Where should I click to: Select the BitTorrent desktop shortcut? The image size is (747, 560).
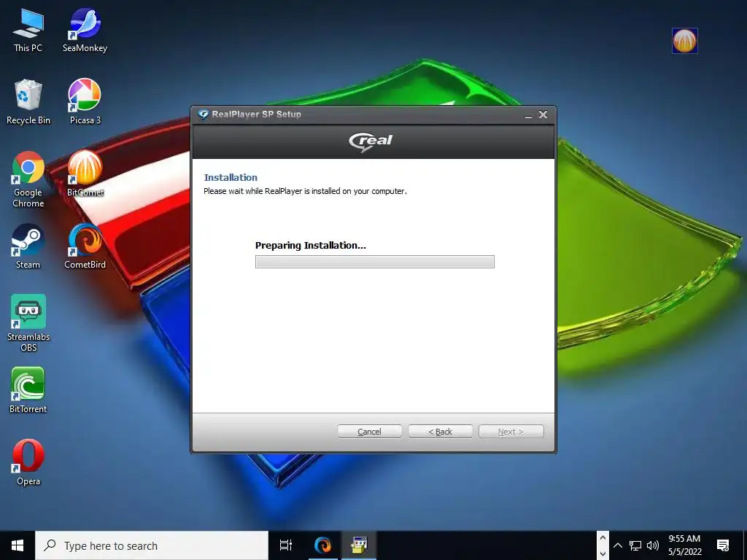tap(28, 391)
